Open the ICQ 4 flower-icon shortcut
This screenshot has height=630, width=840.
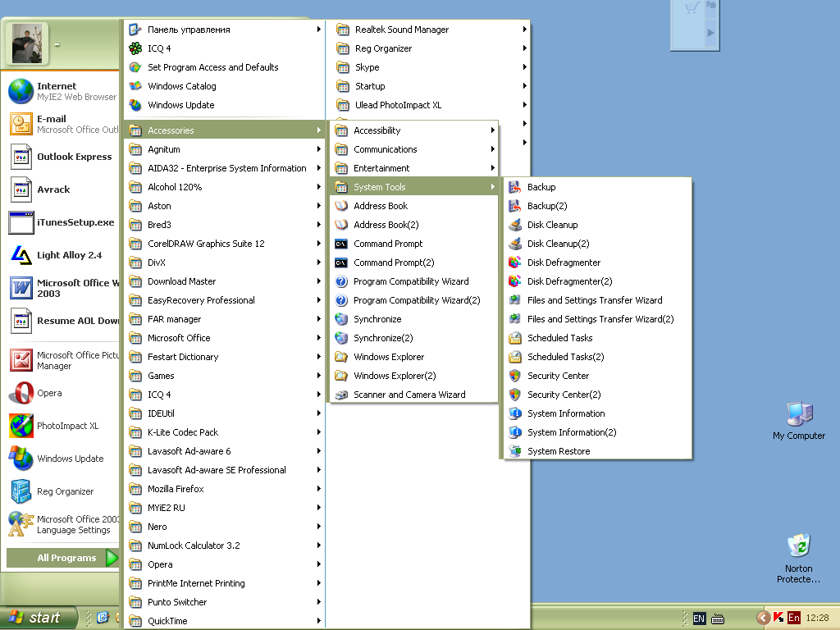(225, 48)
